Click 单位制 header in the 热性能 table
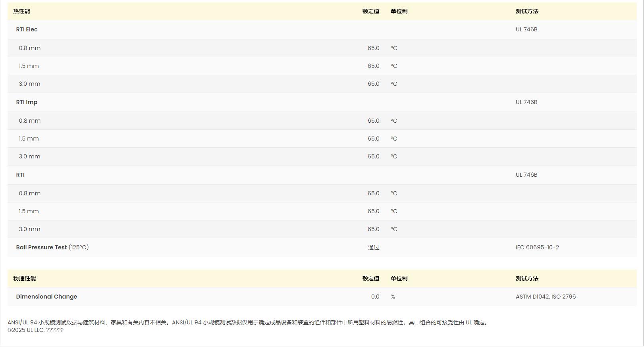644x347 pixels. [399, 11]
